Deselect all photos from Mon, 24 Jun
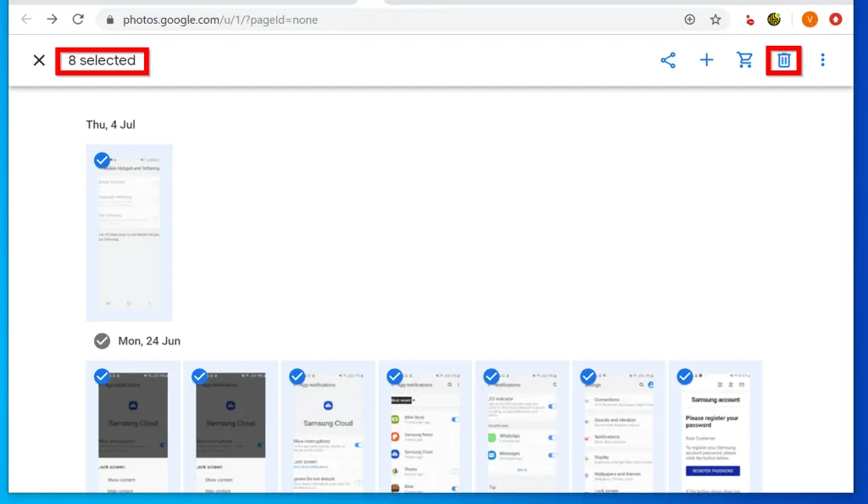Image resolution: width=868 pixels, height=504 pixels. (102, 341)
